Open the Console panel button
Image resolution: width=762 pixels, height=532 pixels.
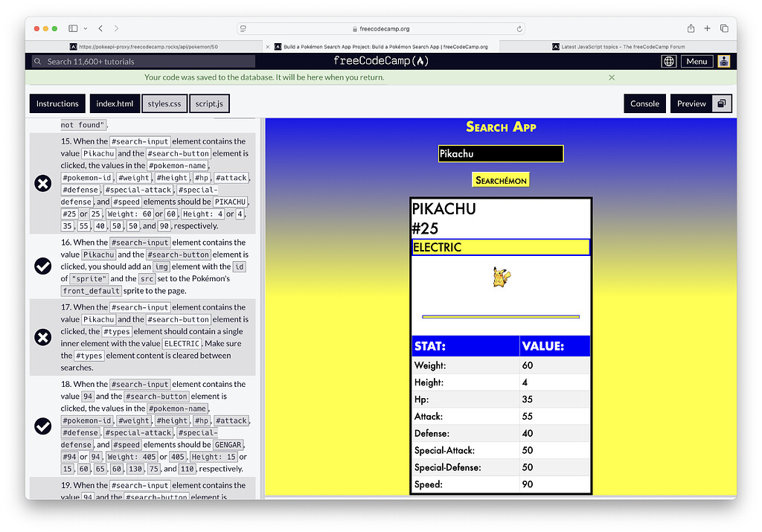click(645, 103)
